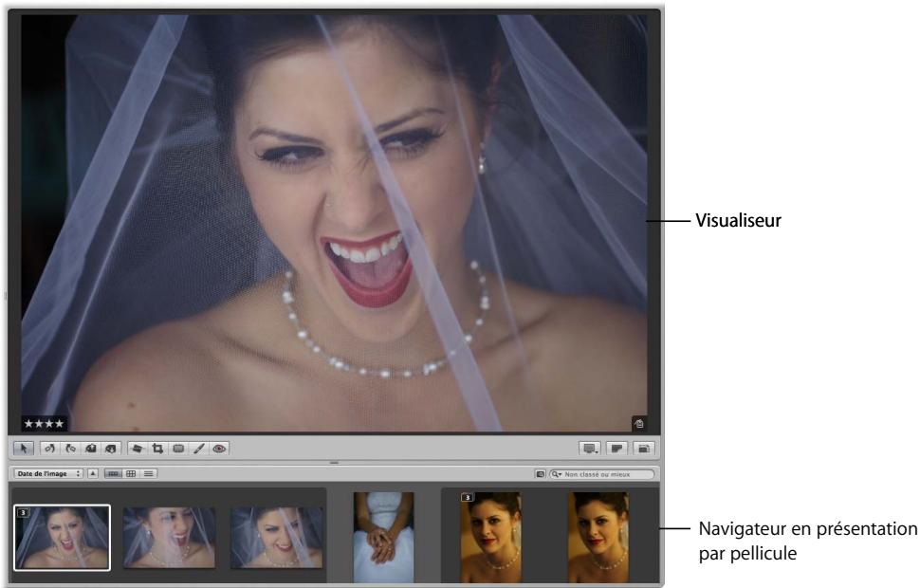Image resolution: width=920 pixels, height=588 pixels.
Task: Select the Quick Brush tool
Action: coord(199,449)
